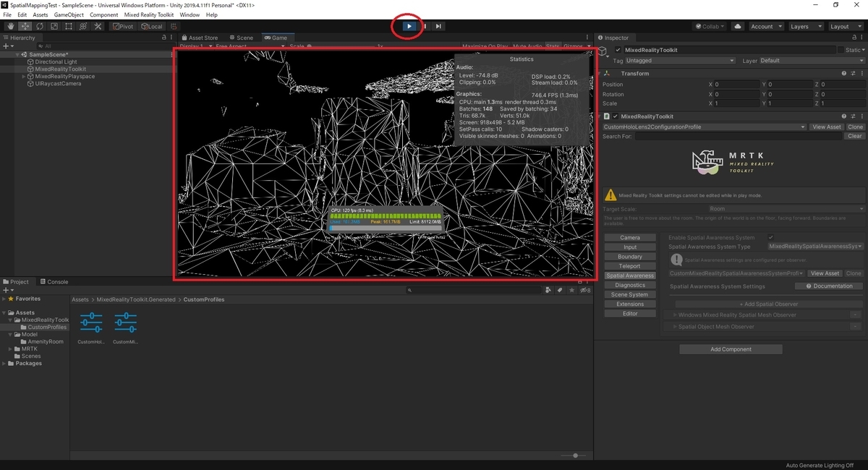Open the CustomHoloLens2ConfigurationProfile dropdown
The height and width of the screenshot is (470, 868).
coord(705,127)
